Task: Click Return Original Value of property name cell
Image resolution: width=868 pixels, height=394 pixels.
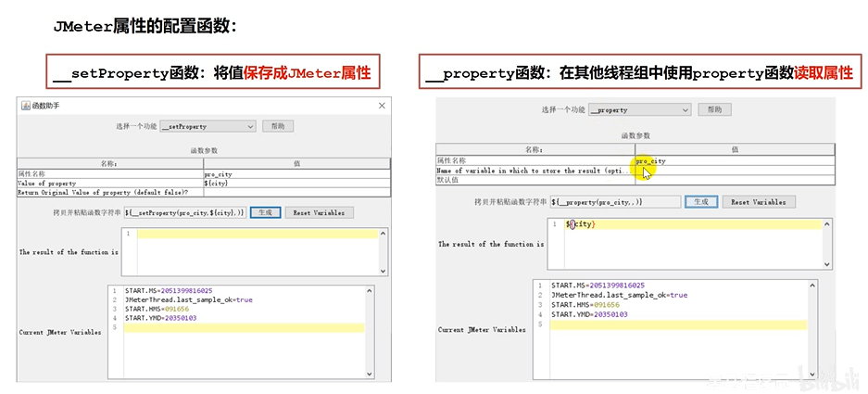Action: pyautogui.click(x=111, y=192)
